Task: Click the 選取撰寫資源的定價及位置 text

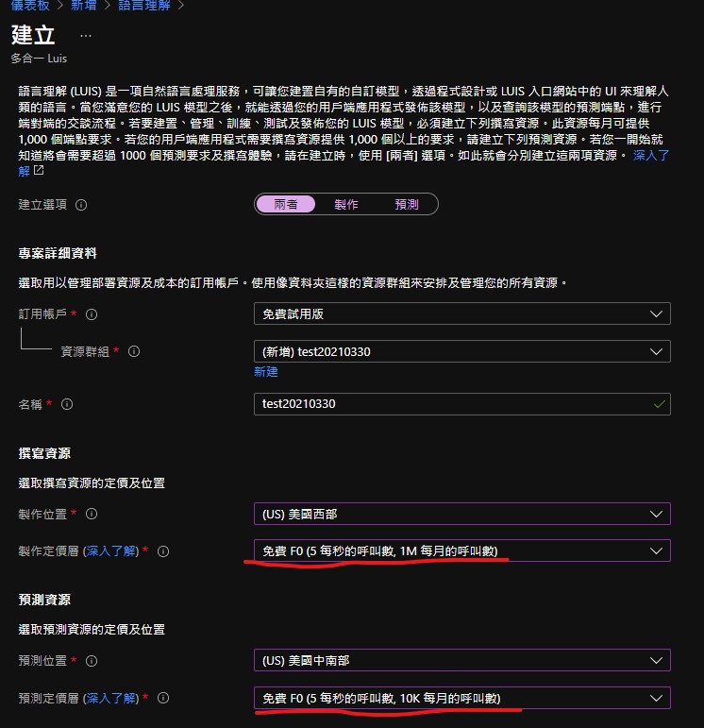Action: [92, 483]
